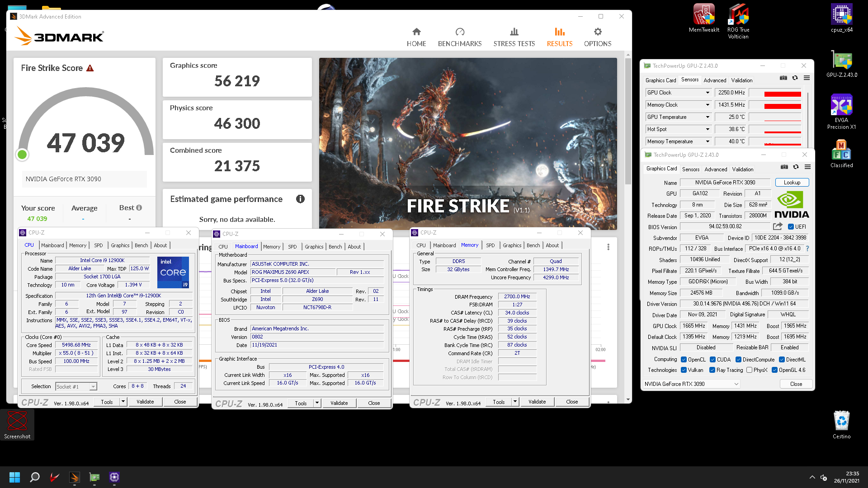Click Close in CPU-Z Memory window

tap(572, 402)
